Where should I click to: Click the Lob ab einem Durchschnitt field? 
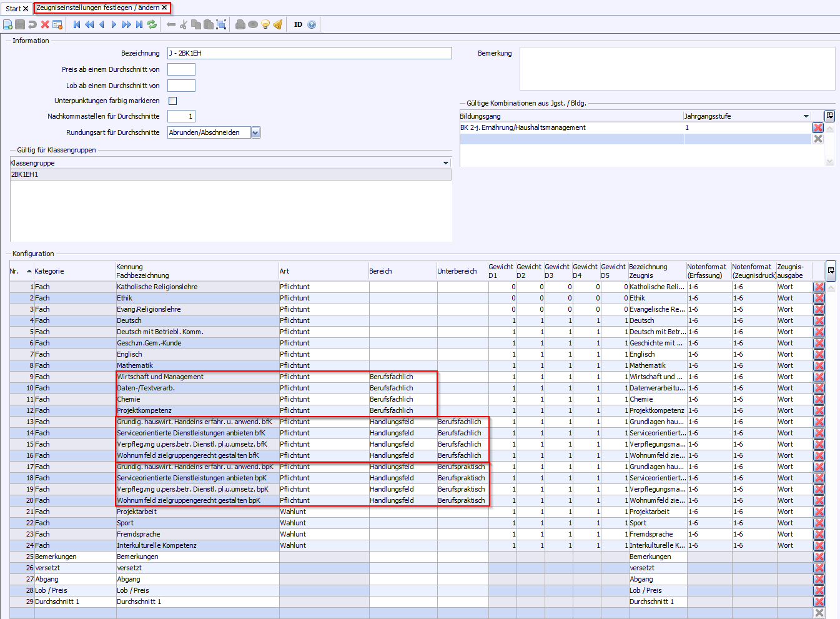coord(181,86)
